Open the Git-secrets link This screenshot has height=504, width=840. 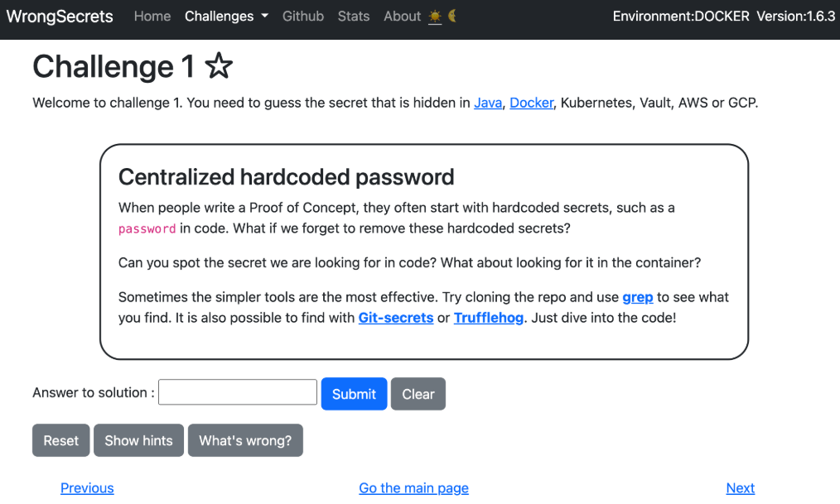point(396,318)
